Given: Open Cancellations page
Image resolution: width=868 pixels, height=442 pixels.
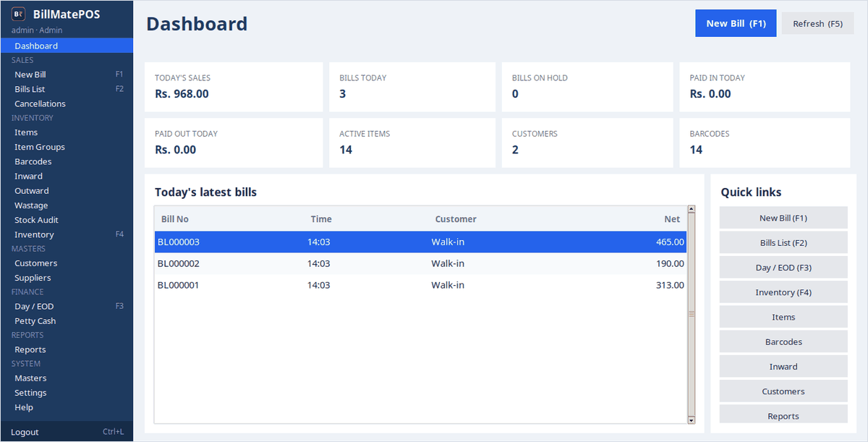Looking at the screenshot, I should point(67,103).
